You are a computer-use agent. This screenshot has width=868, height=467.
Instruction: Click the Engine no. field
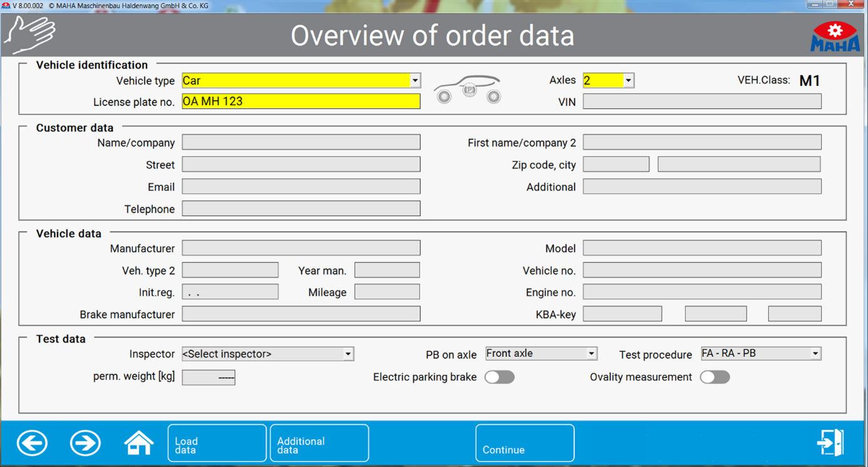[x=702, y=292]
